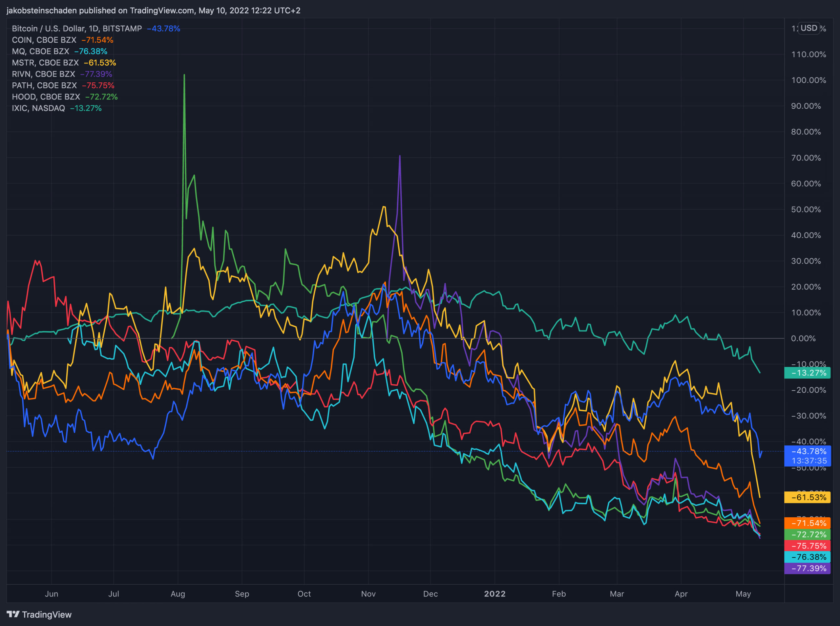
Task: Click the 70.00% axis tick label
Action: [806, 158]
